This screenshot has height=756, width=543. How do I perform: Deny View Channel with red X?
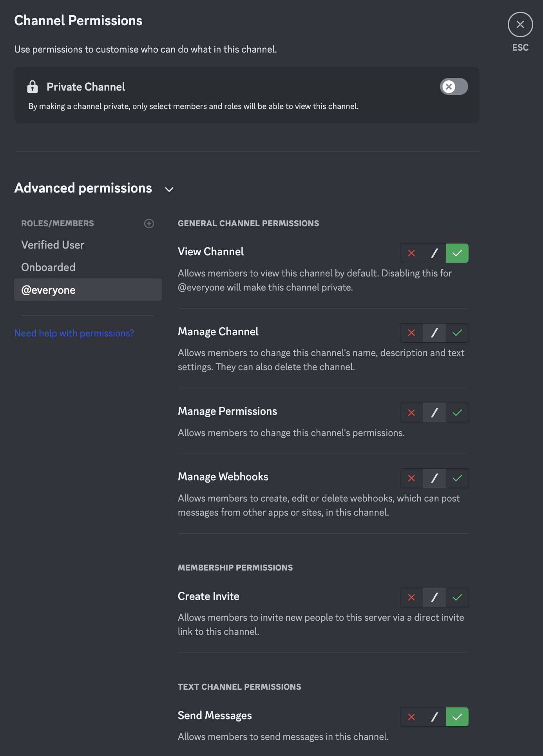[411, 253]
